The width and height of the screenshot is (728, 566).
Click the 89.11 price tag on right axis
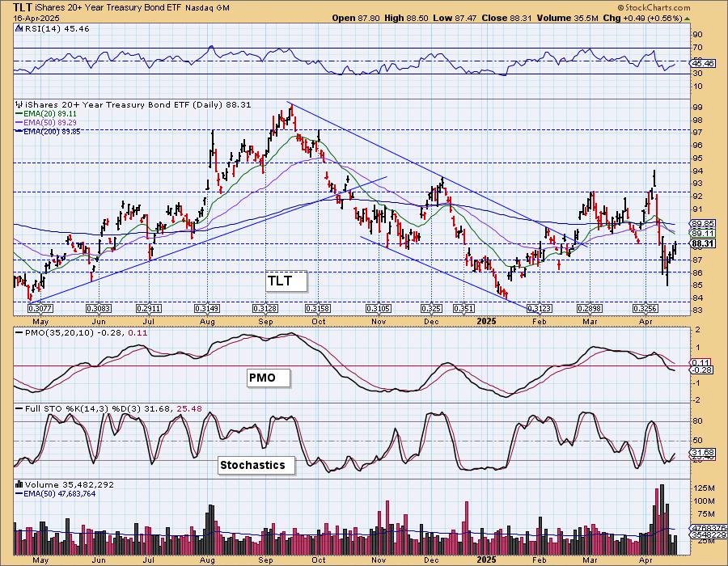click(x=702, y=234)
